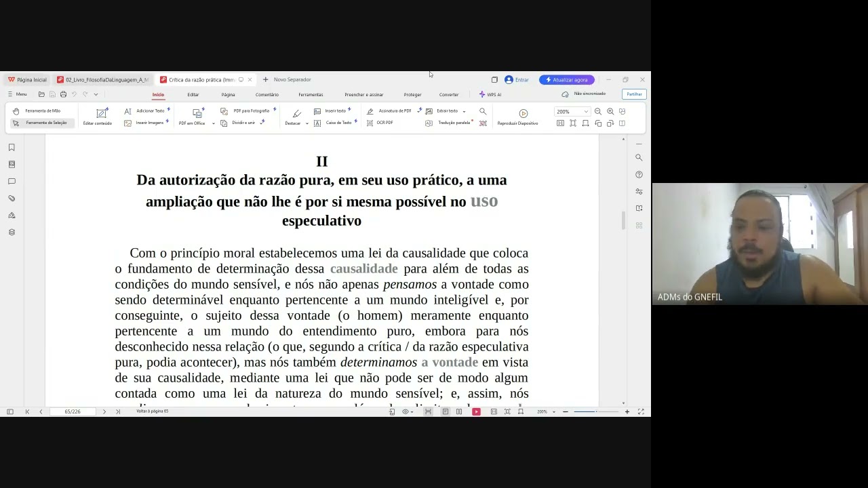Screen dimensions: 868x488
Task: Open the Comentário ribbon tab
Action: (267, 94)
